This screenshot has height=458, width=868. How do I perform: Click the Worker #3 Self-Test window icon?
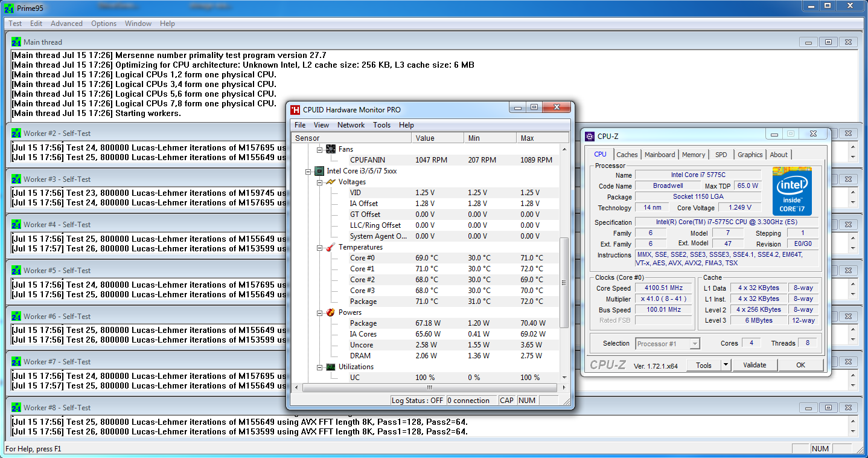point(16,179)
